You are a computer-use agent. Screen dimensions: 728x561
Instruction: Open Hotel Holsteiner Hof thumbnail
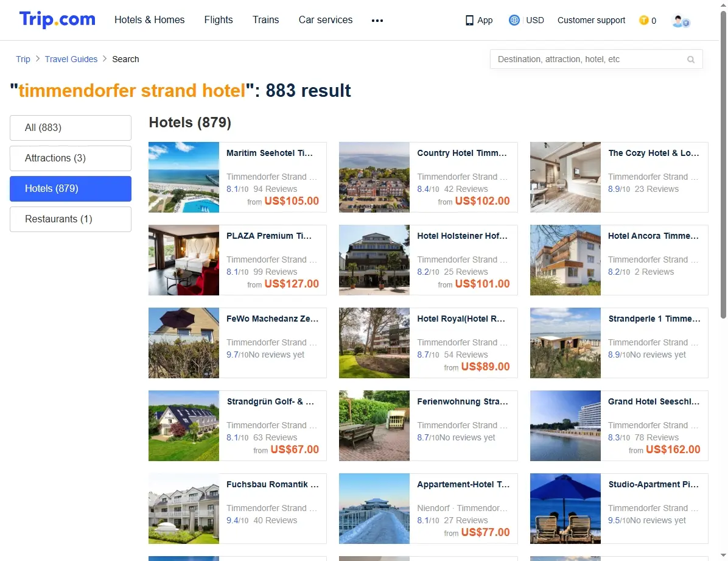(374, 260)
